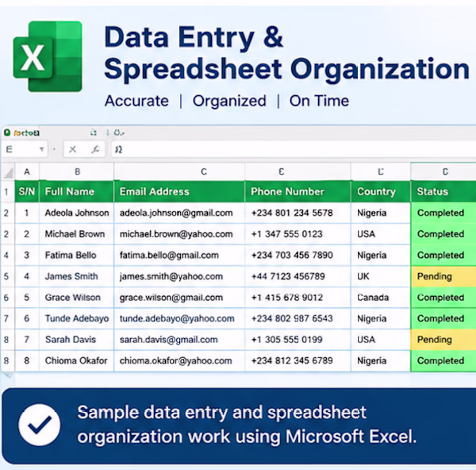476x470 pixels.
Task: Click the USA cell in Michael Brown's row
Action: 381,234
